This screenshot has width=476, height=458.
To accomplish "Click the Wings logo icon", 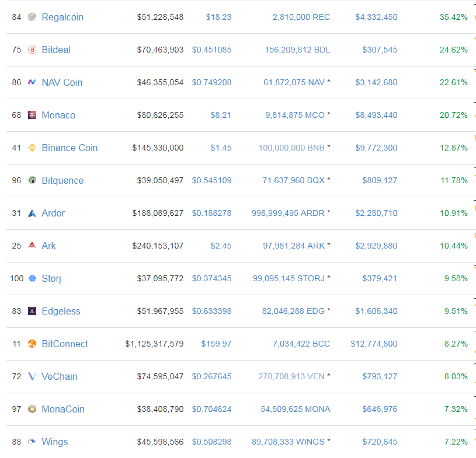I will [x=32, y=442].
